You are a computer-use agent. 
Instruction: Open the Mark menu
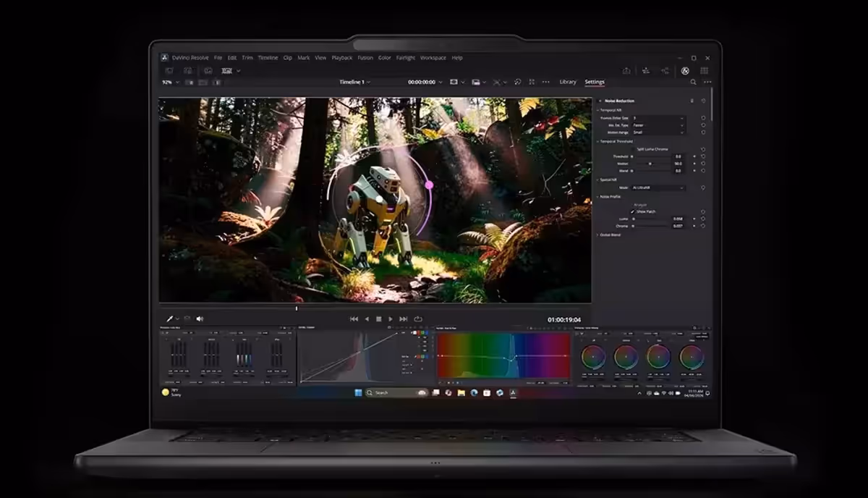pos(304,58)
